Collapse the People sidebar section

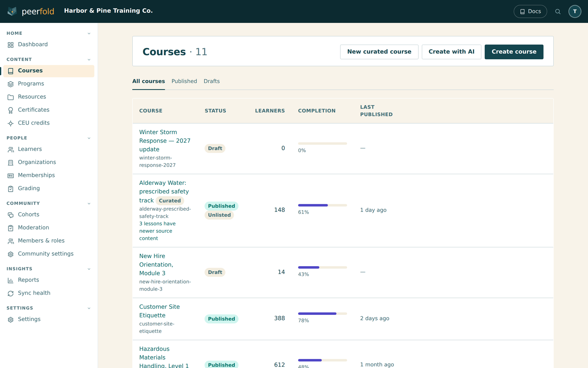click(89, 138)
